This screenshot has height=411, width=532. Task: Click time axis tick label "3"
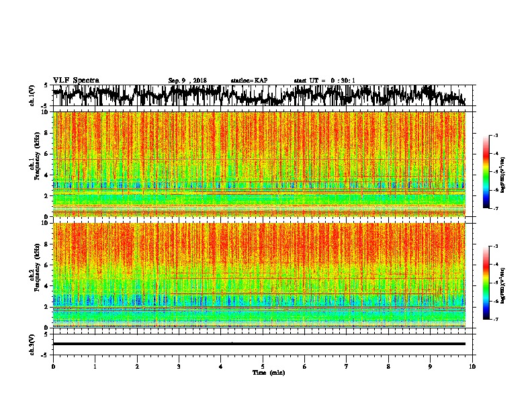(179, 367)
